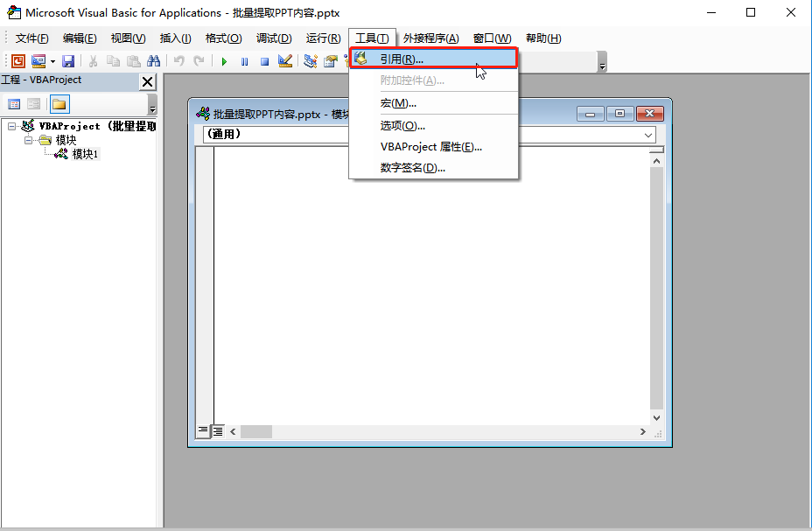This screenshot has width=812, height=531.
Task: Click vertical scrollbar up arrow in code window
Action: [656, 161]
